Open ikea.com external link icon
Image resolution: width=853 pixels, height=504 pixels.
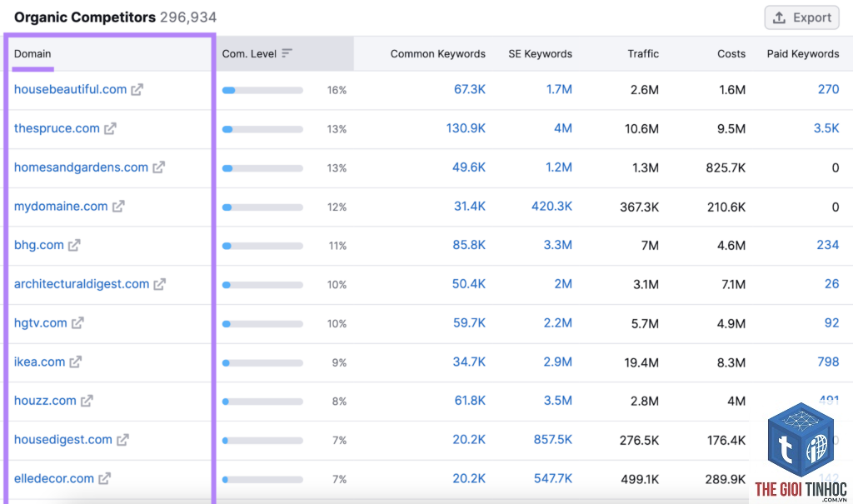tap(76, 362)
